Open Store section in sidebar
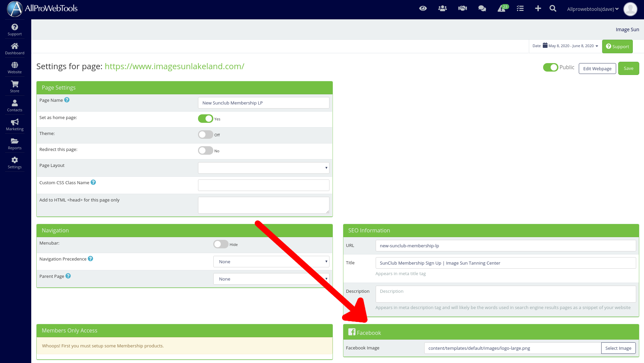This screenshot has height=363, width=644. coord(15,87)
